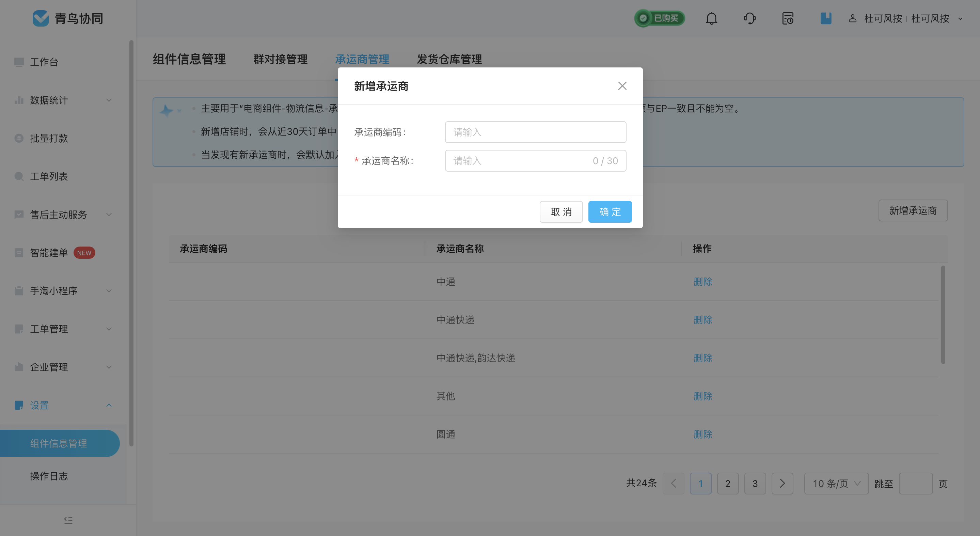Viewport: 980px width, 536px height.
Task: Open 智能建单 in the sidebar
Action: pos(49,253)
